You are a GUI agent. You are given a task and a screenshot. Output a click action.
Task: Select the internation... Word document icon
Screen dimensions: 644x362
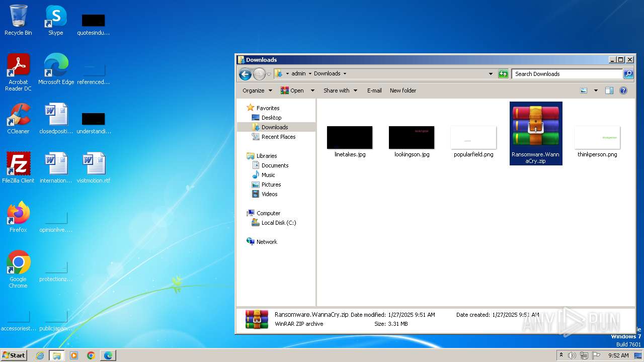56,168
